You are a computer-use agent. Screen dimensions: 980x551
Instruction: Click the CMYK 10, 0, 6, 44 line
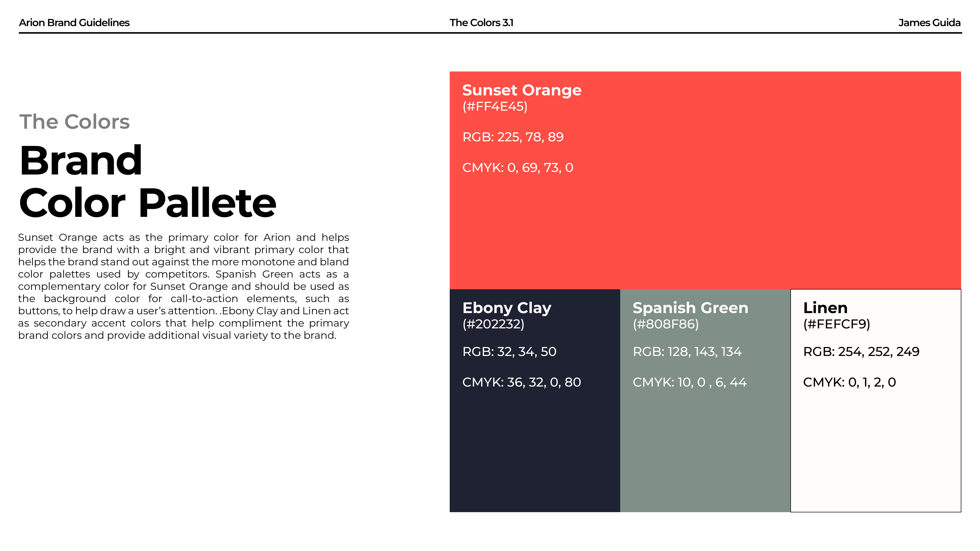689,382
